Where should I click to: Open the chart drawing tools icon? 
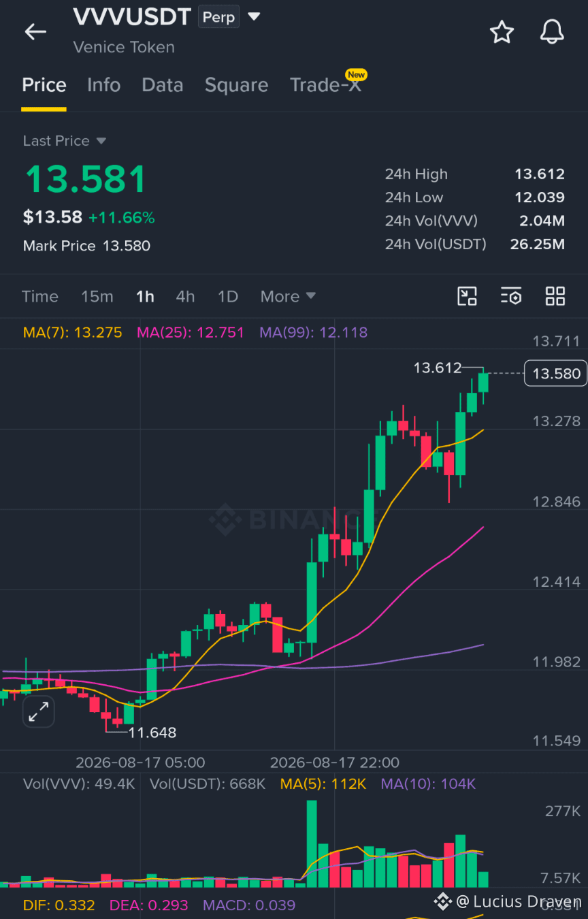click(467, 296)
